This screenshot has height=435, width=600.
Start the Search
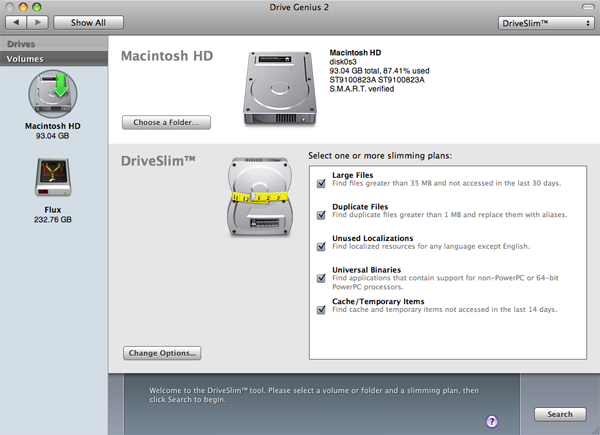(x=560, y=414)
